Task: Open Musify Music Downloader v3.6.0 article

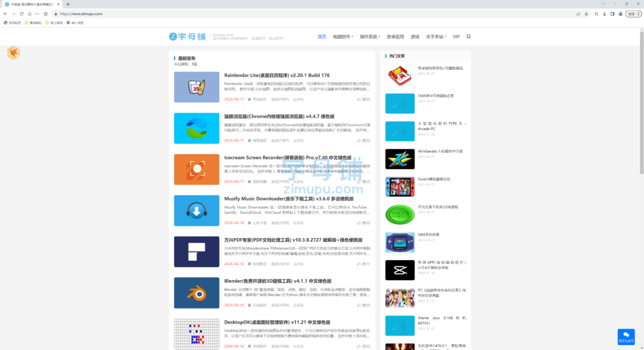Action: 289,199
